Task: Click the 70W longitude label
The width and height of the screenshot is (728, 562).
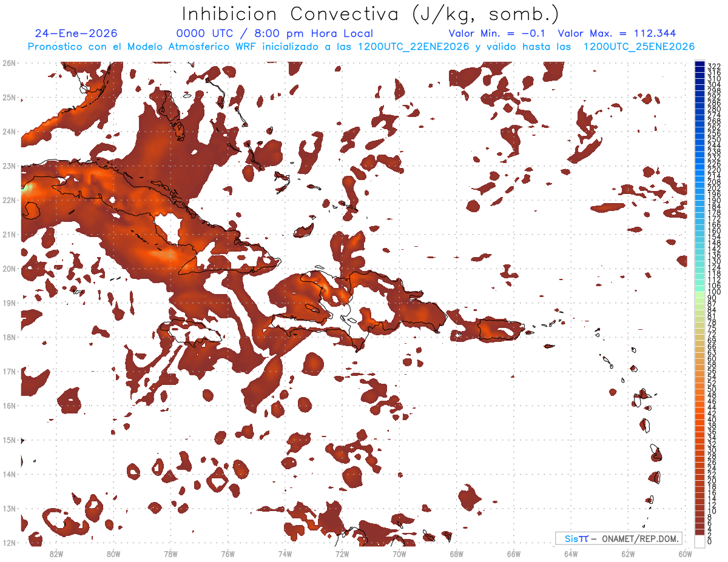Action: click(x=399, y=554)
